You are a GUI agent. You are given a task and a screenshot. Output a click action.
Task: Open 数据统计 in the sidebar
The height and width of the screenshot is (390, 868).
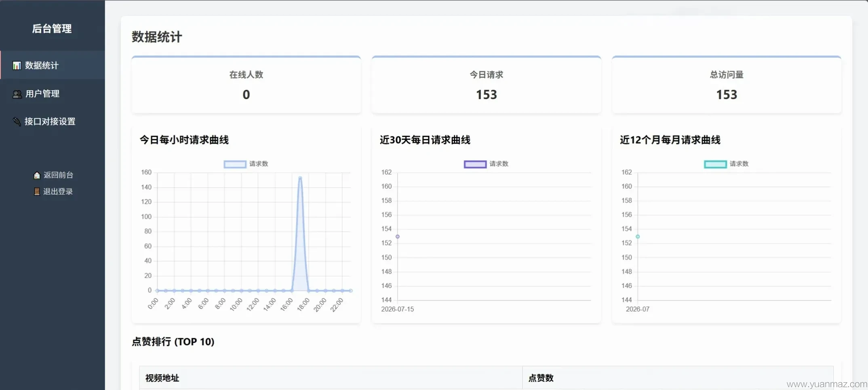tap(53, 65)
